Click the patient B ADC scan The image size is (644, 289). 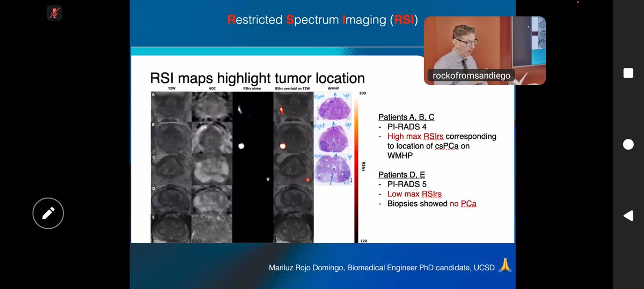click(213, 137)
